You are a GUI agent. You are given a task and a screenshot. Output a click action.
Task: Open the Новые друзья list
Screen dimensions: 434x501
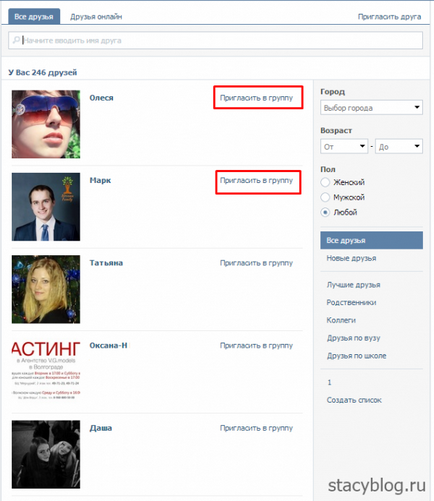pyautogui.click(x=351, y=258)
